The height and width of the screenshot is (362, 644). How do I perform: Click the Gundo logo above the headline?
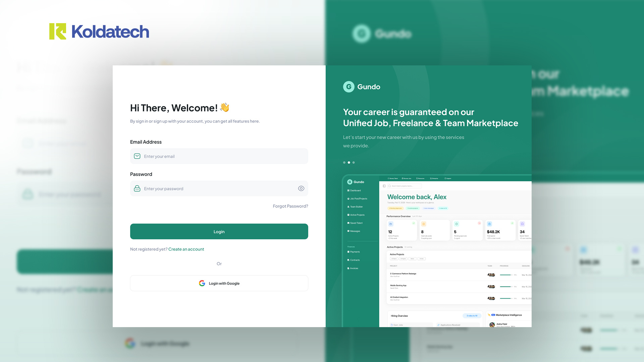pyautogui.click(x=362, y=87)
